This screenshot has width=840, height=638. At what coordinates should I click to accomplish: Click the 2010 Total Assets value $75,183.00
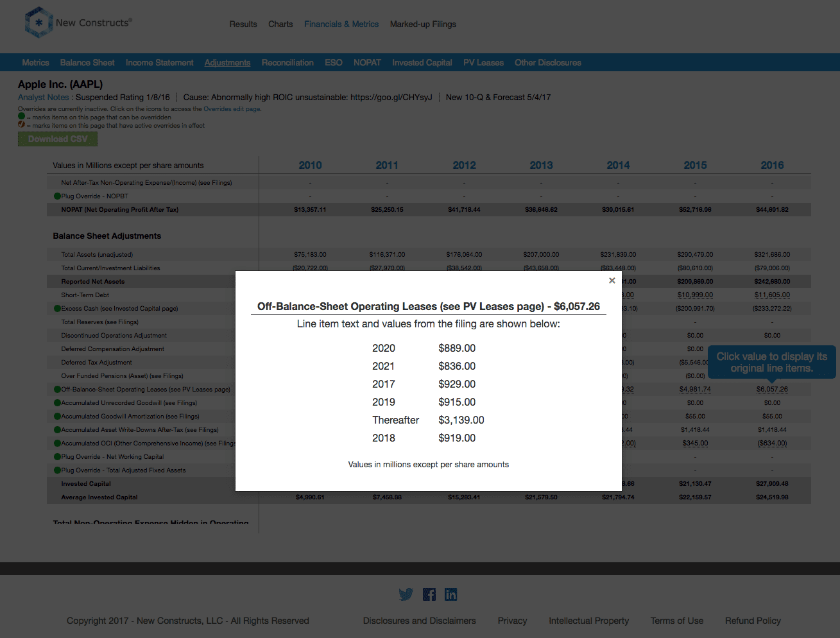310,255
